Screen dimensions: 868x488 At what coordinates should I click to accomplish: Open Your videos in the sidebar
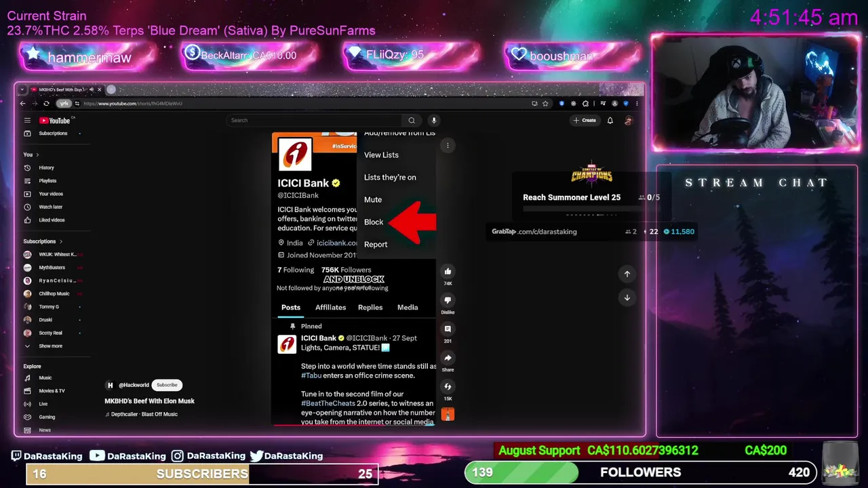(x=50, y=194)
